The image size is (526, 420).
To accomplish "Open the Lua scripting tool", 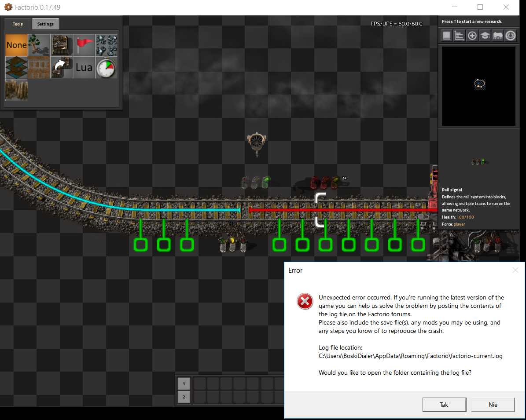I will tap(84, 67).
